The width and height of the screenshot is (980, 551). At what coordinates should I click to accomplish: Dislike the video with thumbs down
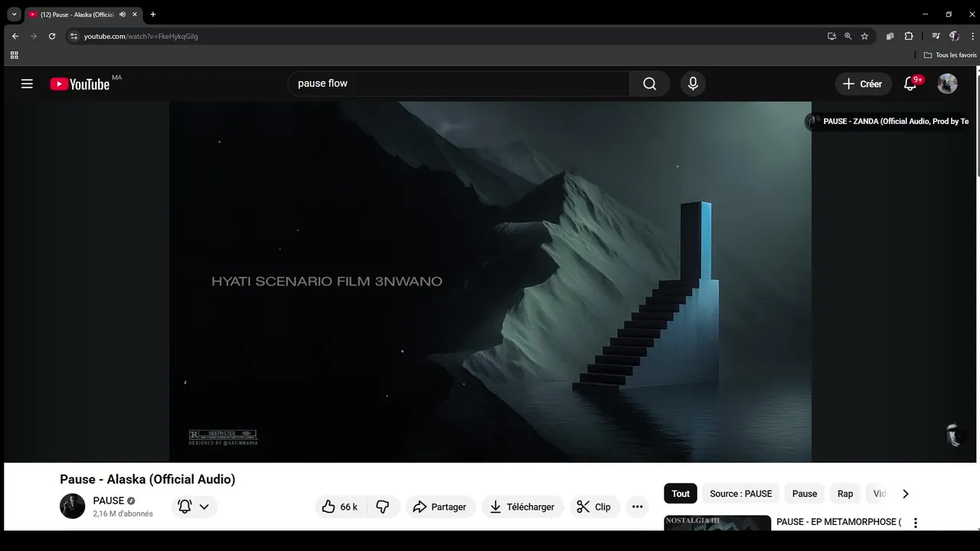pos(384,507)
